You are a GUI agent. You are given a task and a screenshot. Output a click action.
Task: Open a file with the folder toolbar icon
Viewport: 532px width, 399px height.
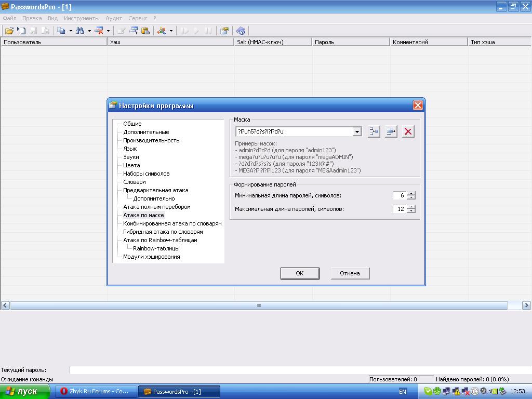(9, 31)
